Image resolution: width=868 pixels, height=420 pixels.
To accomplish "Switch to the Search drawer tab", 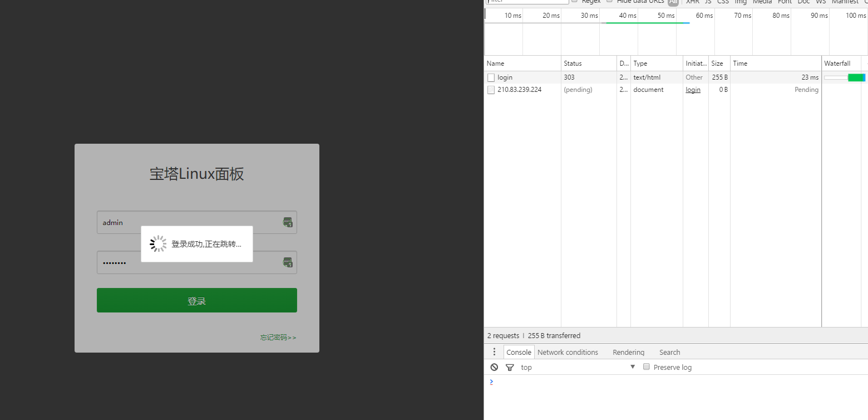I will coord(669,352).
